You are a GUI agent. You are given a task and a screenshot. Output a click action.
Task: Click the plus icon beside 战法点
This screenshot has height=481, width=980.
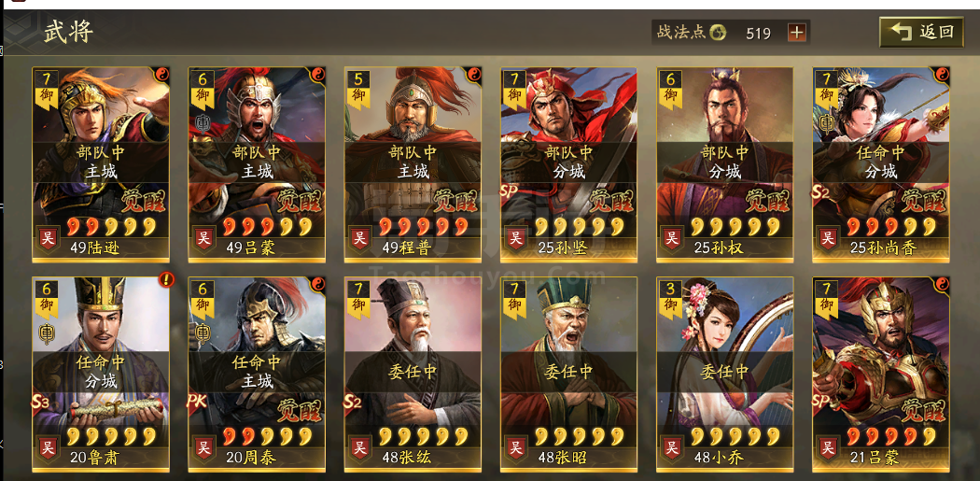(x=796, y=33)
